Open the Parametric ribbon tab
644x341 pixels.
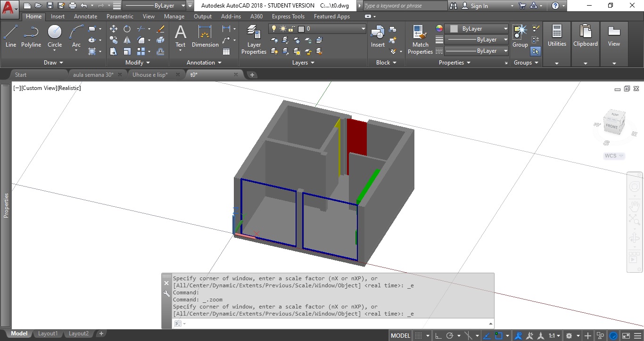pos(120,16)
